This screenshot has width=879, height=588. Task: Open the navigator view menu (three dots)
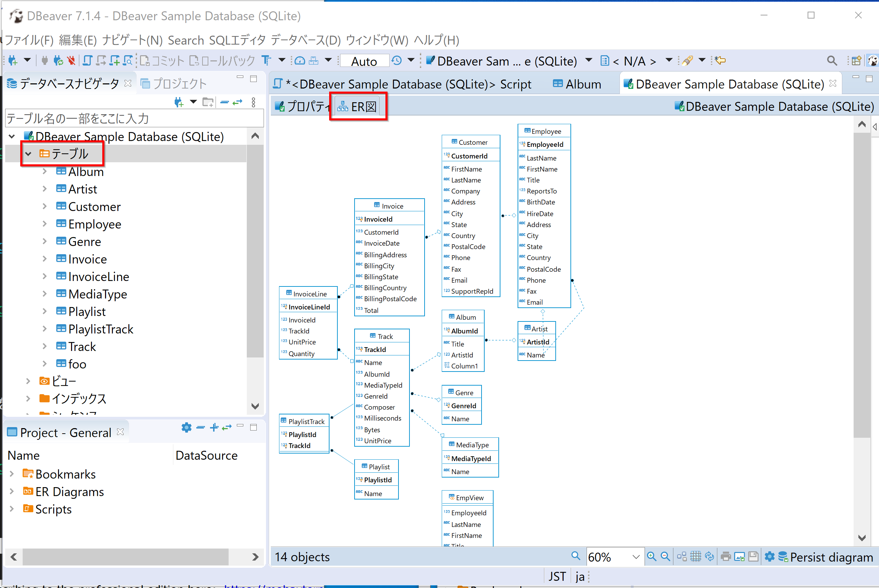254,102
